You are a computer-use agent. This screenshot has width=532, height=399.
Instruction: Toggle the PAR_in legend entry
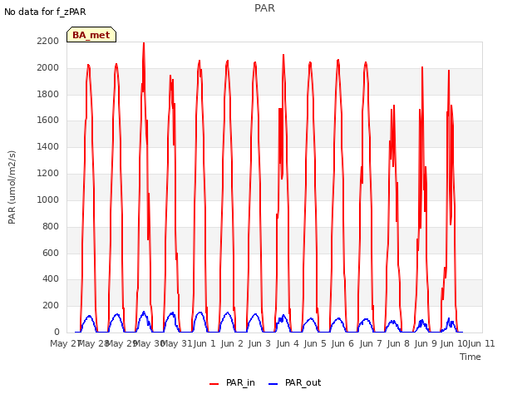232,382
